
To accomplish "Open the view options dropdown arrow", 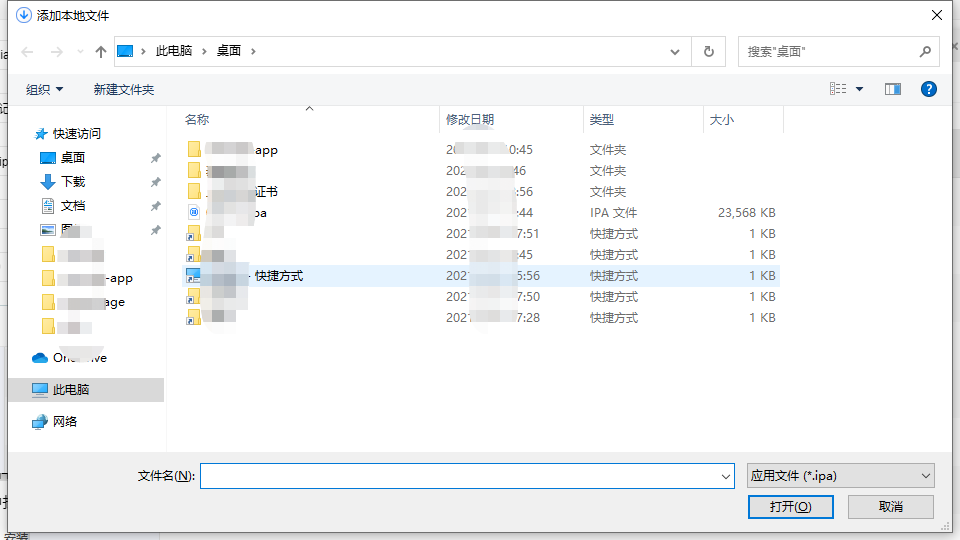I will pyautogui.click(x=859, y=89).
